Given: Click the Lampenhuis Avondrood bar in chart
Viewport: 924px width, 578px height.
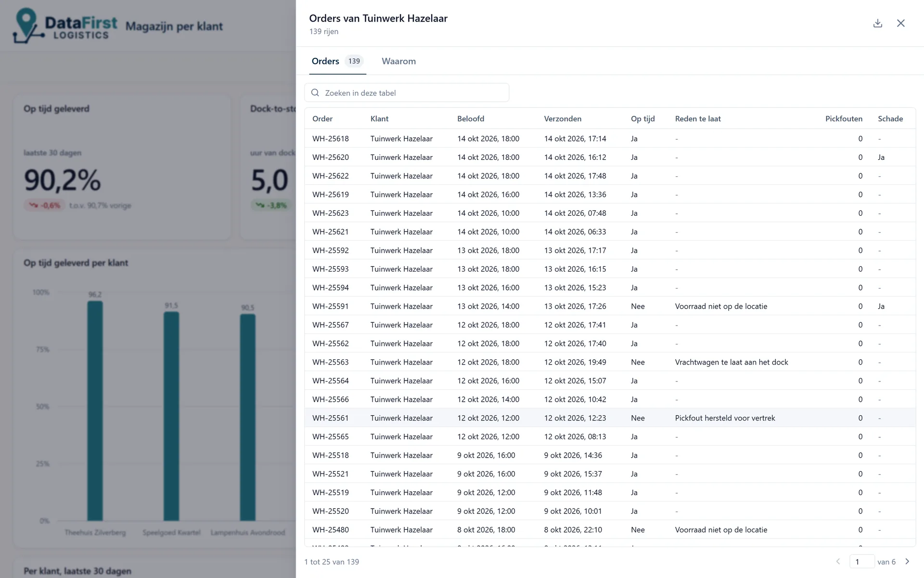Looking at the screenshot, I should (x=248, y=418).
